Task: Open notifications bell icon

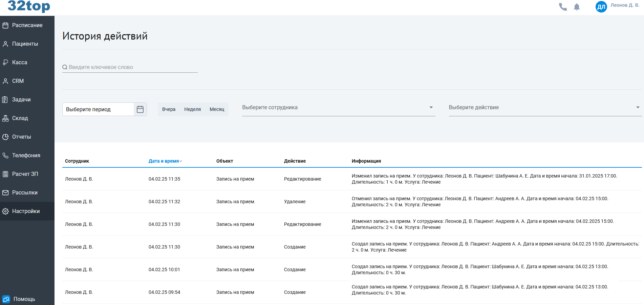Action: [577, 7]
